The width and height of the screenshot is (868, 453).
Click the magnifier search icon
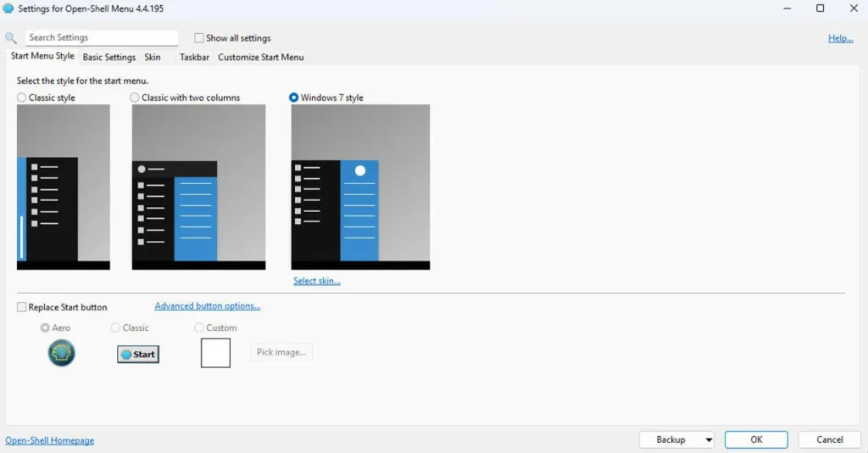tap(11, 38)
